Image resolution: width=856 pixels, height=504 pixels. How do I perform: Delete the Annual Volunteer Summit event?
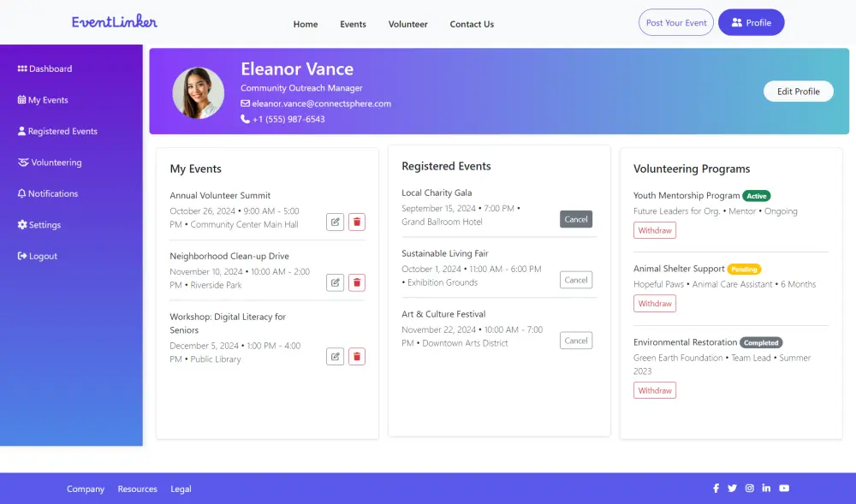(357, 222)
